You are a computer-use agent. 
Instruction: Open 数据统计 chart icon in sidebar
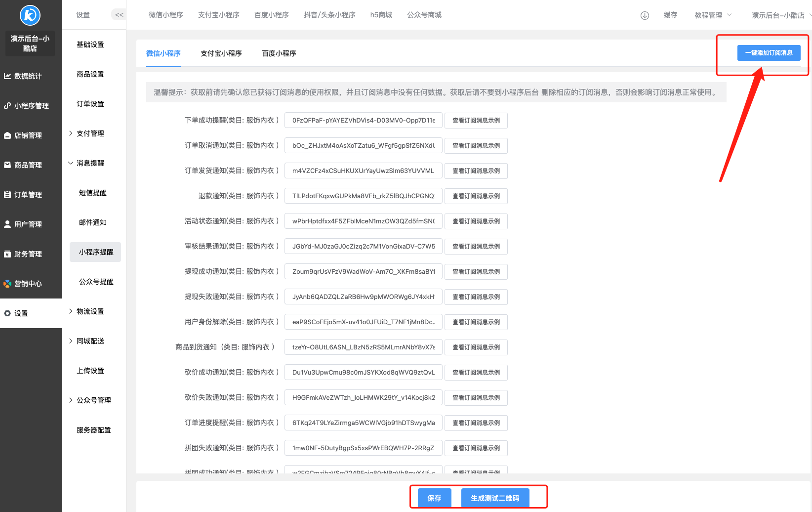click(x=7, y=76)
